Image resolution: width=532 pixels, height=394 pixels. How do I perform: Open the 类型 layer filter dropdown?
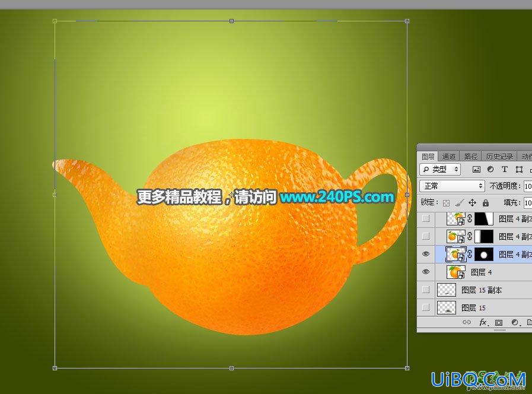point(440,169)
